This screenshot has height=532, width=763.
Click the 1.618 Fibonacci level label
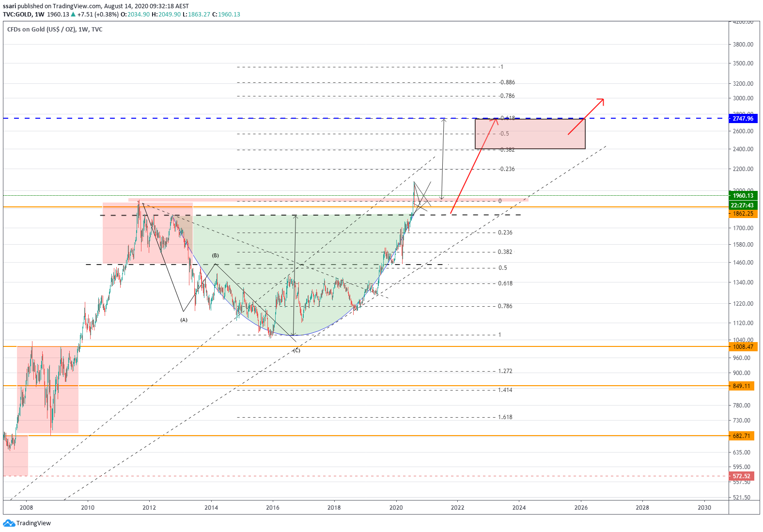coord(505,417)
